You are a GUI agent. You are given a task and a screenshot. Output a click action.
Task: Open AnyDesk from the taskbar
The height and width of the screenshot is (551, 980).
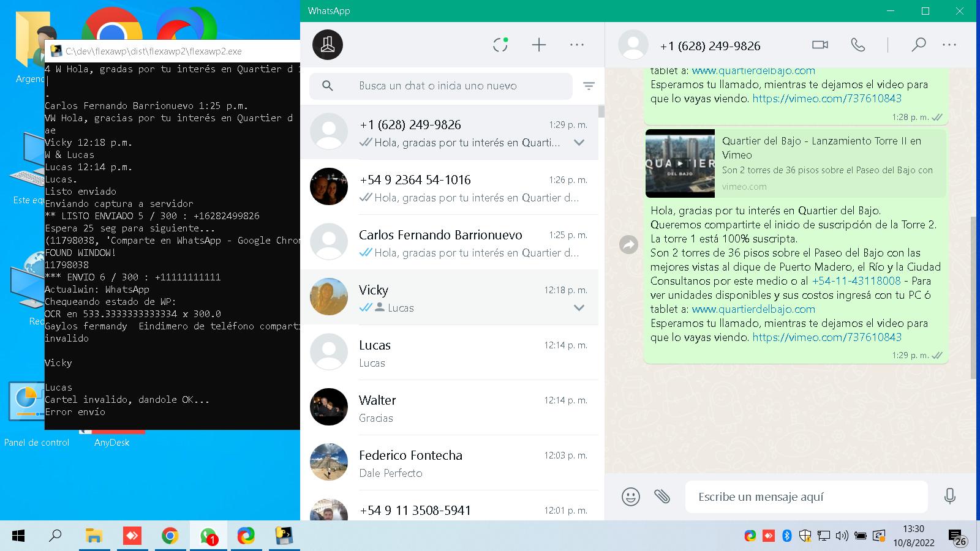pyautogui.click(x=132, y=536)
